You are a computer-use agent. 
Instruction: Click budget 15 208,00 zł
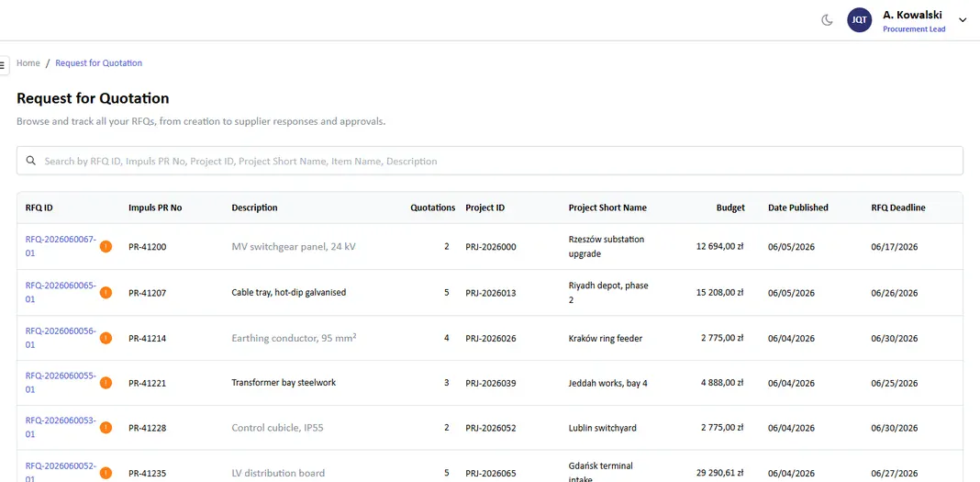point(719,292)
